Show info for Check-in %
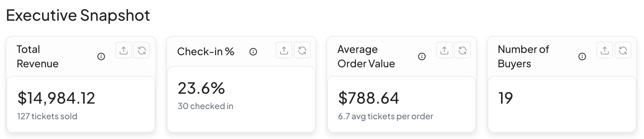The width and height of the screenshot is (644, 139). coord(253,52)
